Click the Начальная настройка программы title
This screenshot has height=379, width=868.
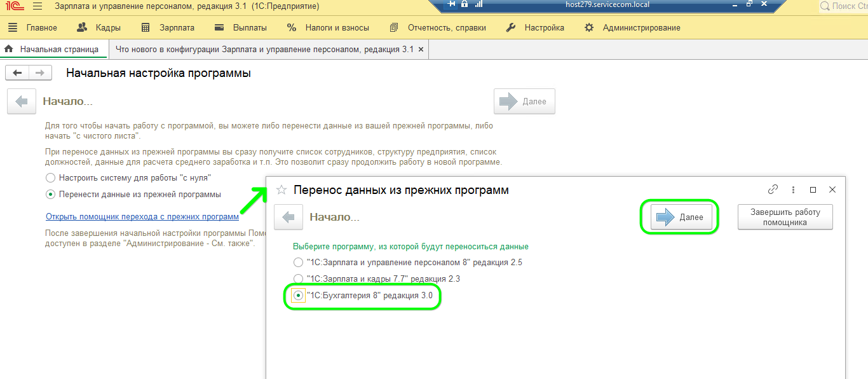(159, 73)
